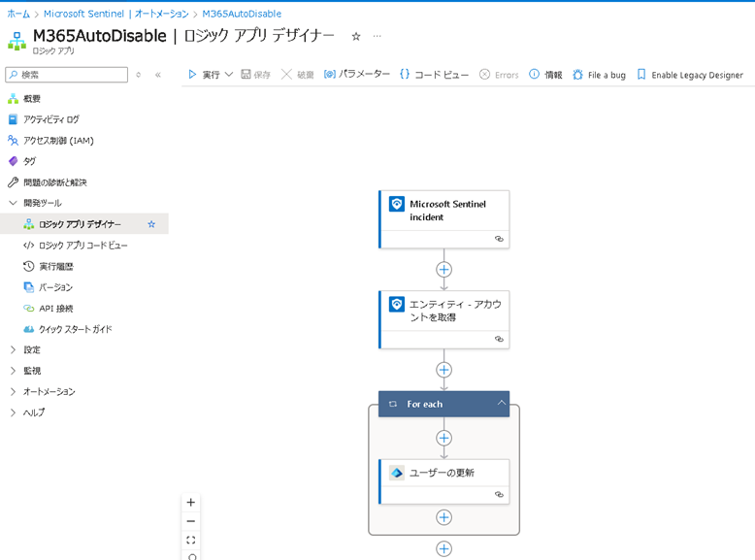Click Enable Legacy Designer
This screenshot has width=755, height=560.
click(x=689, y=75)
